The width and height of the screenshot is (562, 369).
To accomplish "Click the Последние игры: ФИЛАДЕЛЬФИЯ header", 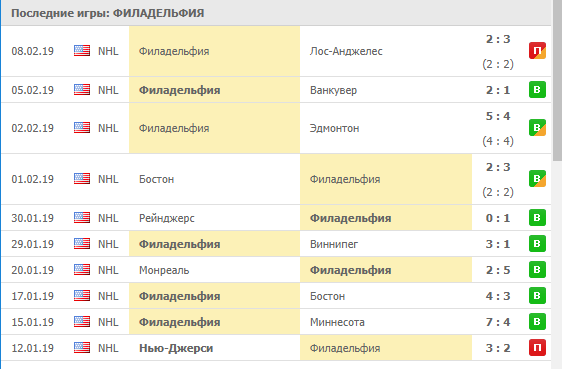I will [x=108, y=13].
